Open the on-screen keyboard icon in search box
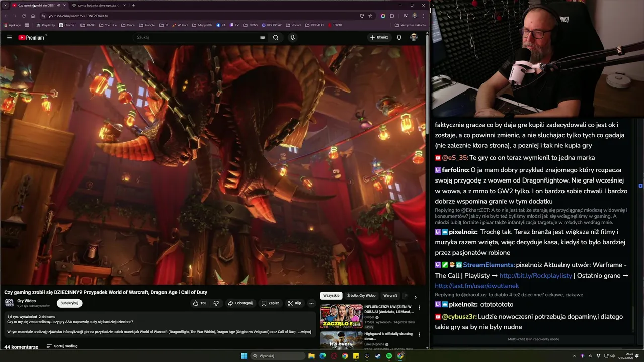The image size is (644, 362). coord(263,37)
